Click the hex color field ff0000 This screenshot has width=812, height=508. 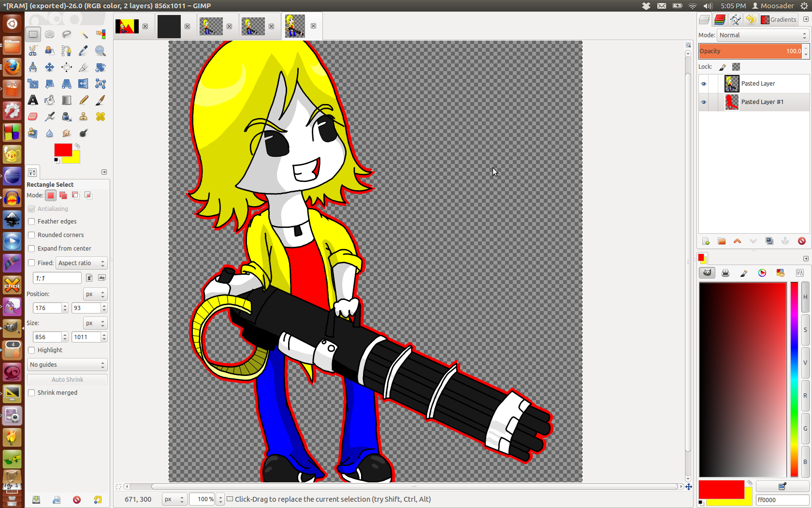(781, 500)
